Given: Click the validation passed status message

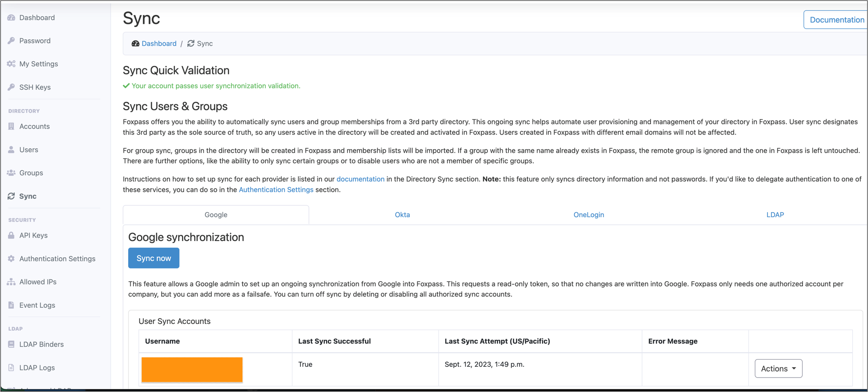Looking at the screenshot, I should (216, 86).
